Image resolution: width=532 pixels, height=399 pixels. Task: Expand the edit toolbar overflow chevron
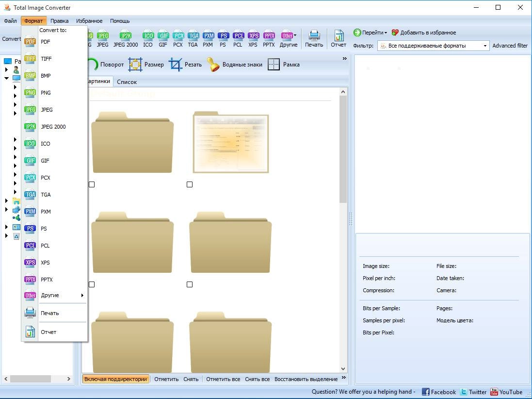tap(345, 59)
